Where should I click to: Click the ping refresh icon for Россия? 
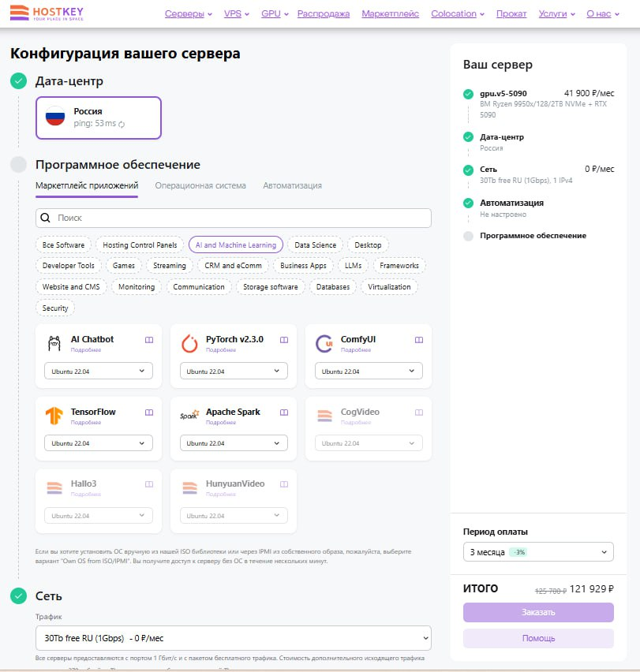(x=122, y=125)
